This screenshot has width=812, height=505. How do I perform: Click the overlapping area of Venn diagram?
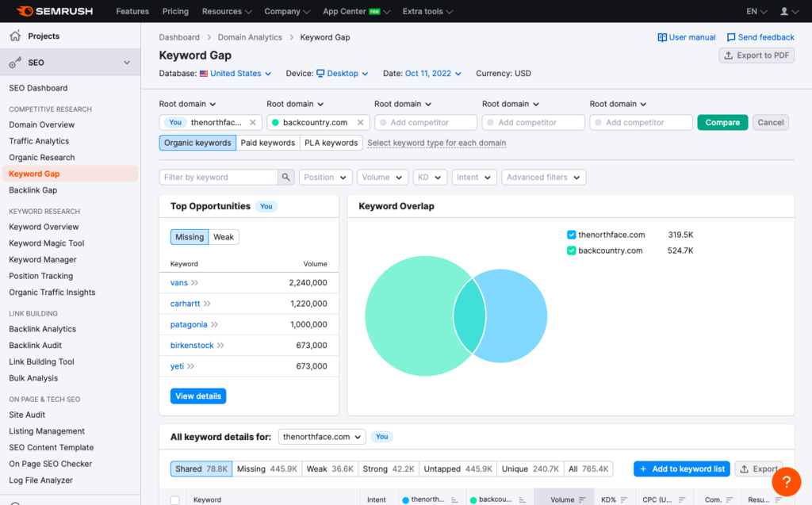point(469,316)
